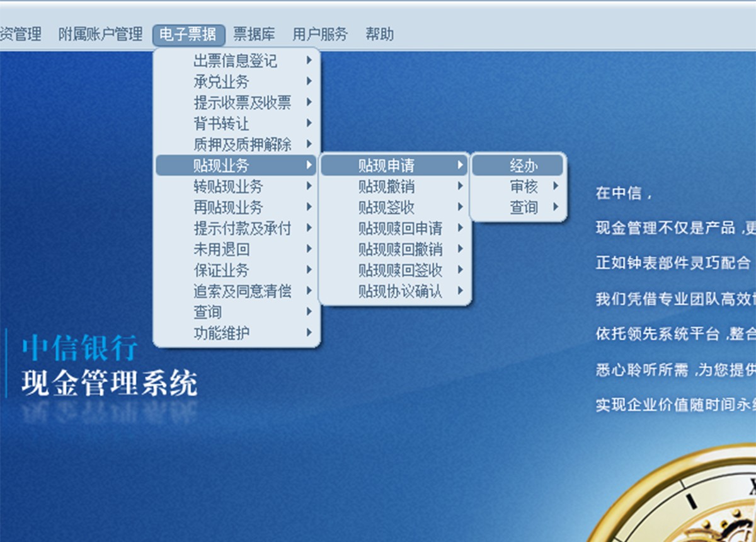
Task: Expand arrow beside 贴现赎回申请
Action: (461, 228)
